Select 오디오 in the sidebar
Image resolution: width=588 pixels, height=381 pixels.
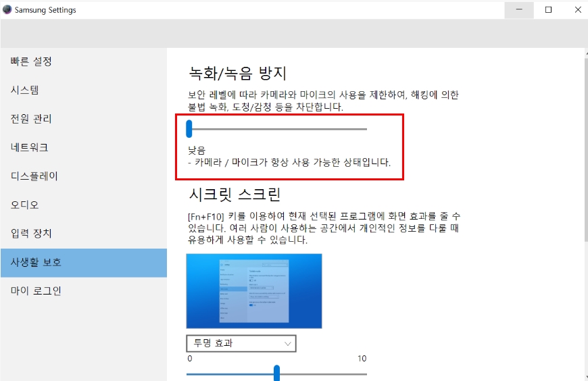pyautogui.click(x=84, y=205)
